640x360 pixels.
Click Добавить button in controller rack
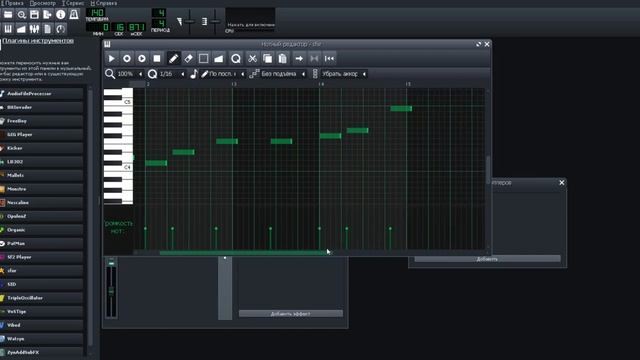(487, 259)
